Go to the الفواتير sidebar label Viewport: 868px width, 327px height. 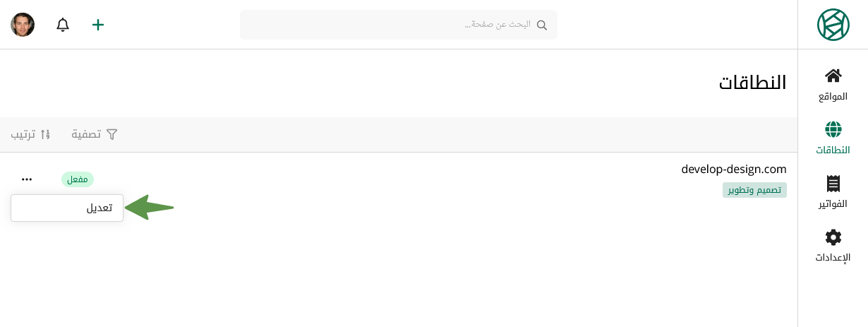(833, 204)
